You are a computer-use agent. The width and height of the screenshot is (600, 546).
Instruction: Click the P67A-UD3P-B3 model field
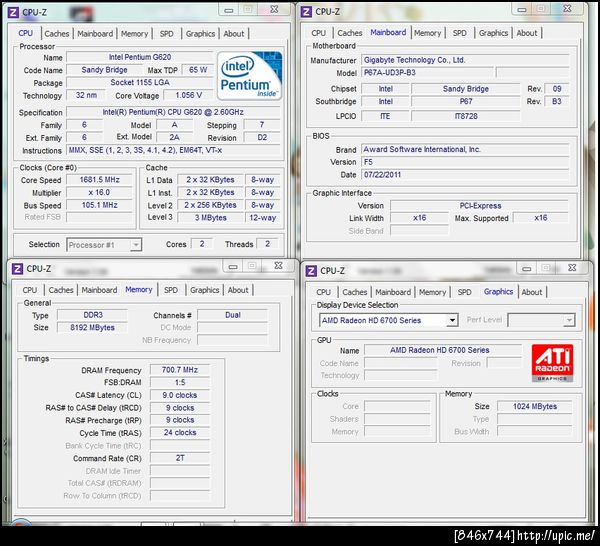427,73
